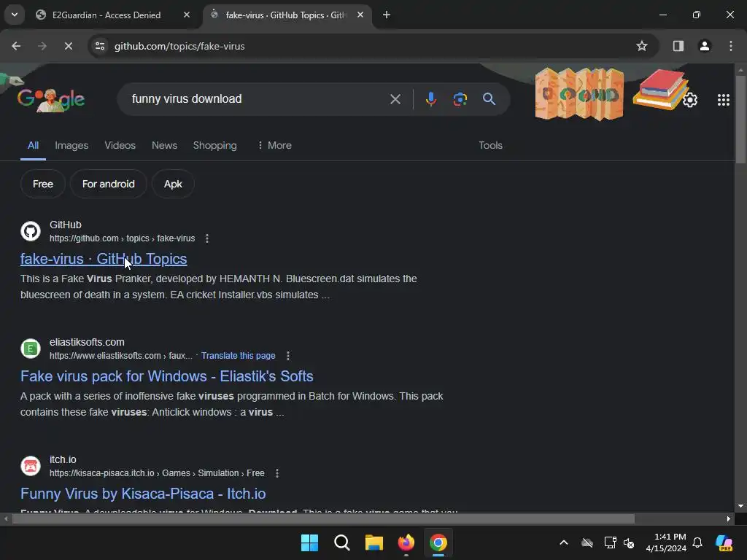Viewport: 747px width, 560px height.
Task: Open Google Lens image search
Action: tap(460, 99)
